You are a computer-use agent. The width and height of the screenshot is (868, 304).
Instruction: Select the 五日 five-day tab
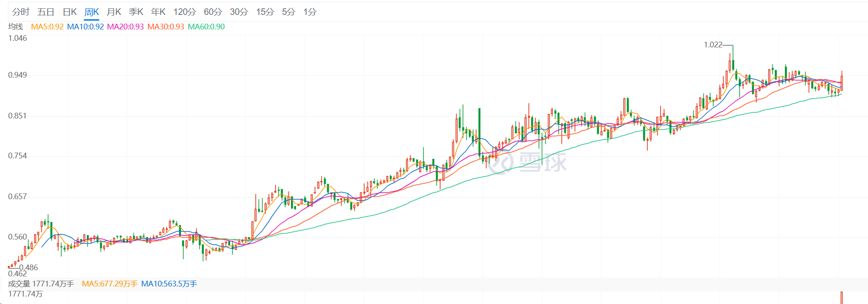46,12
